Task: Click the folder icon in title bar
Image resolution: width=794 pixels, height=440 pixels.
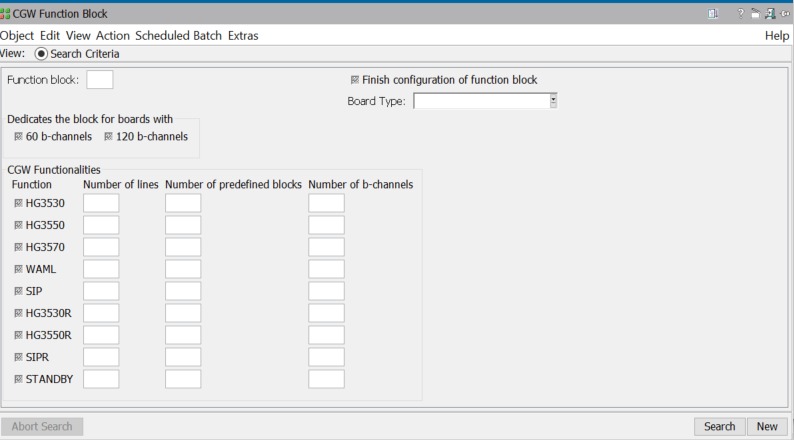Action: 756,14
